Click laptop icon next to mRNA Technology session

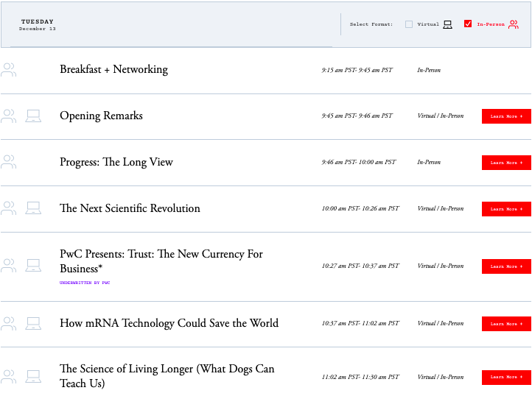(x=33, y=323)
